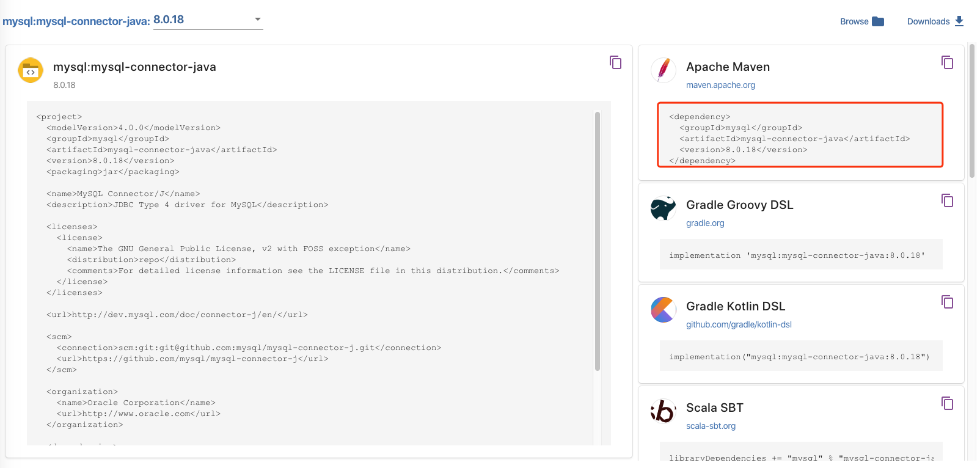Click the modelVersion 4.0.0 line
980x468 pixels.
(x=133, y=128)
